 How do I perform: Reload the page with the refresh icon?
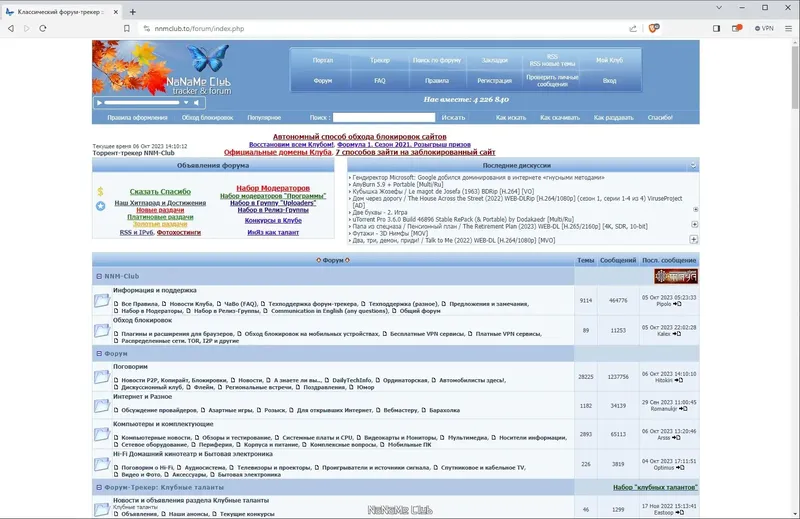coord(43,29)
